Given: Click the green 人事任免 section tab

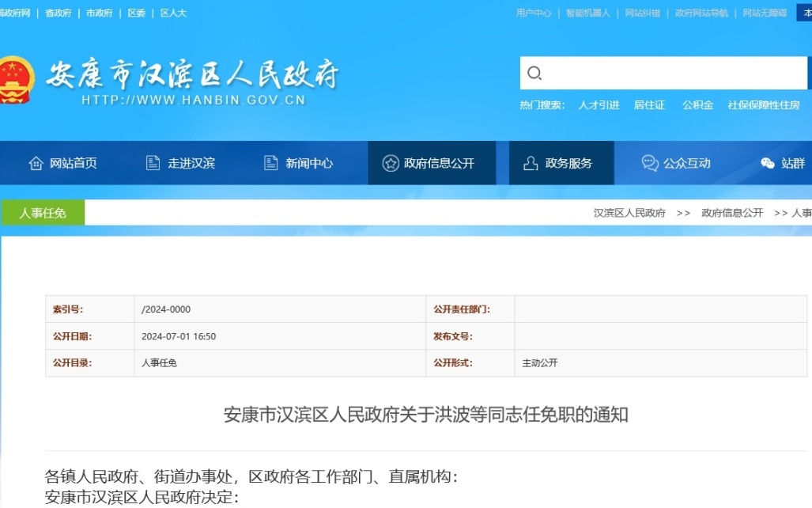Looking at the screenshot, I should [x=43, y=213].
